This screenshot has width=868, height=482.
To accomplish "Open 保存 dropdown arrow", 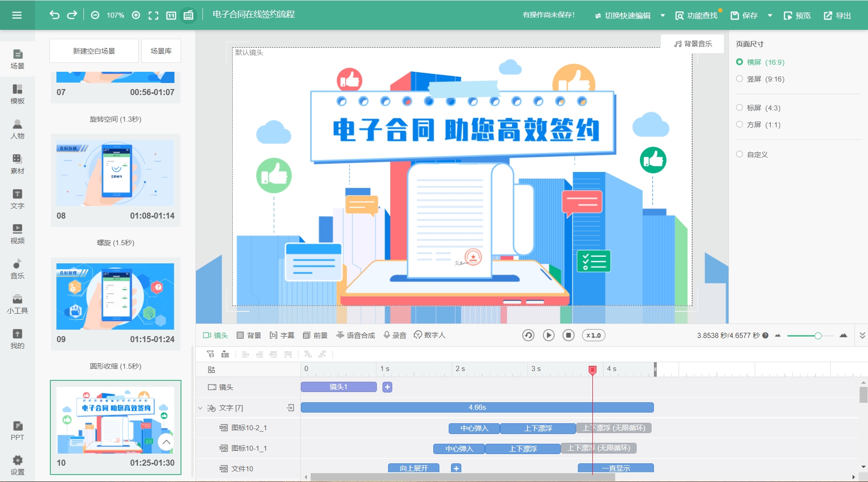I will (x=770, y=15).
